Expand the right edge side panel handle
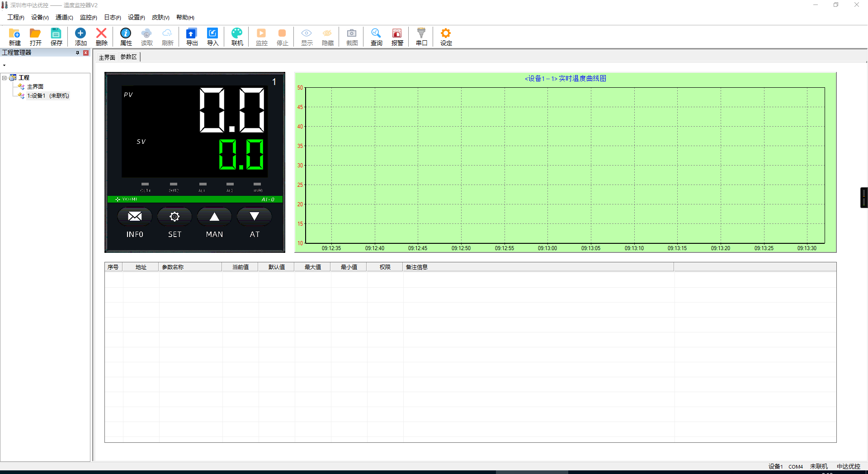The width and height of the screenshot is (868, 474). (x=863, y=198)
